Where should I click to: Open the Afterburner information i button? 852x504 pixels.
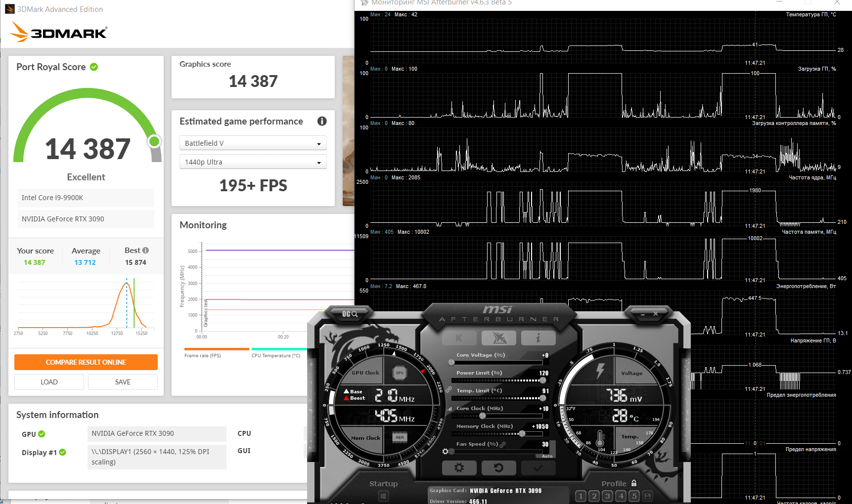(x=538, y=338)
